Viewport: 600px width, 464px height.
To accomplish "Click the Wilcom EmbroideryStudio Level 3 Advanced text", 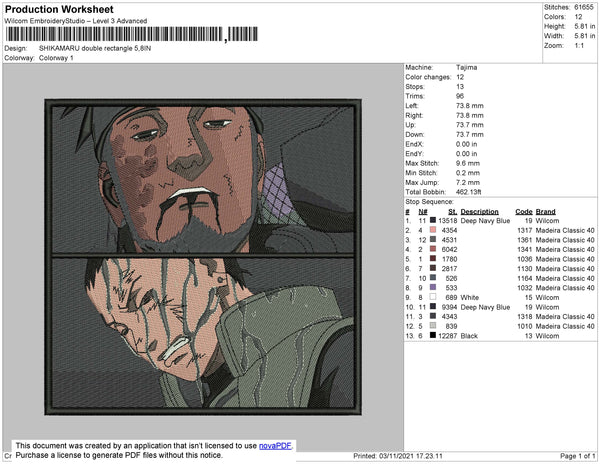I will [76, 21].
